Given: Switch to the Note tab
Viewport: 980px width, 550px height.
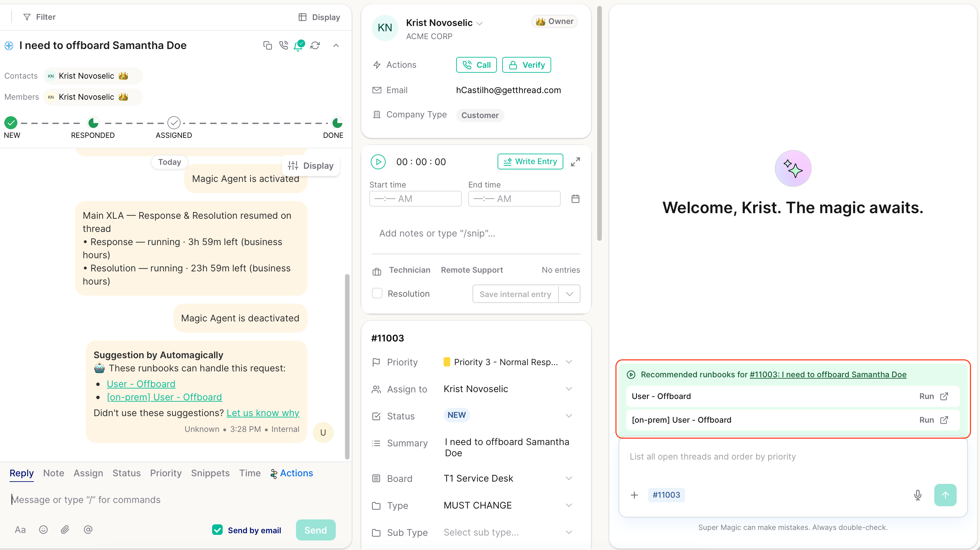Looking at the screenshot, I should coord(54,473).
